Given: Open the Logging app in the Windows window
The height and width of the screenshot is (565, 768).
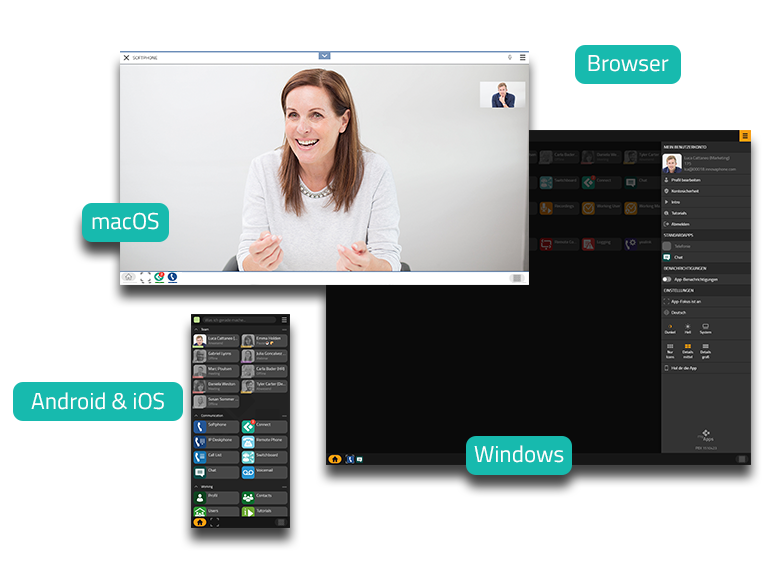Looking at the screenshot, I should pos(600,243).
